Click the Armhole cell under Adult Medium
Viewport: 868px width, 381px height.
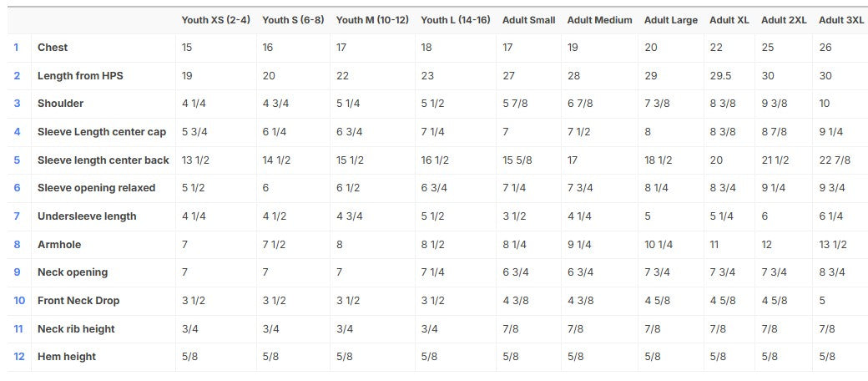click(x=579, y=245)
